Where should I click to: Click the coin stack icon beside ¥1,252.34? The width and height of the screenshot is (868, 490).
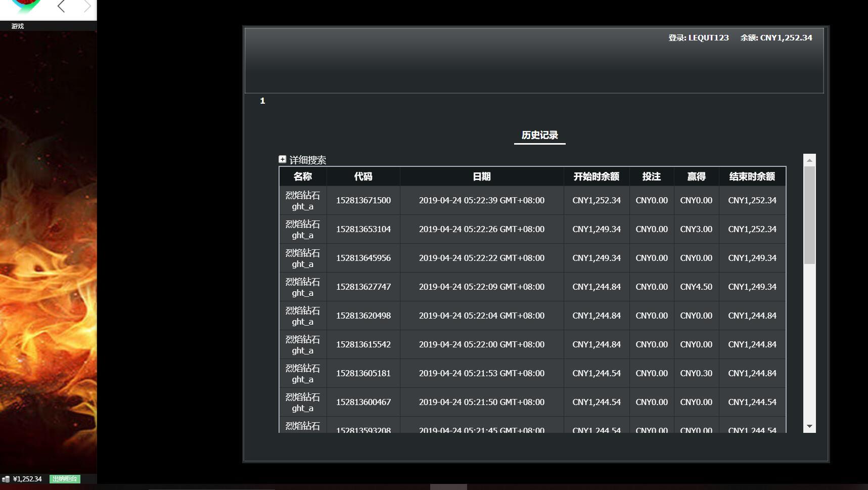point(6,479)
